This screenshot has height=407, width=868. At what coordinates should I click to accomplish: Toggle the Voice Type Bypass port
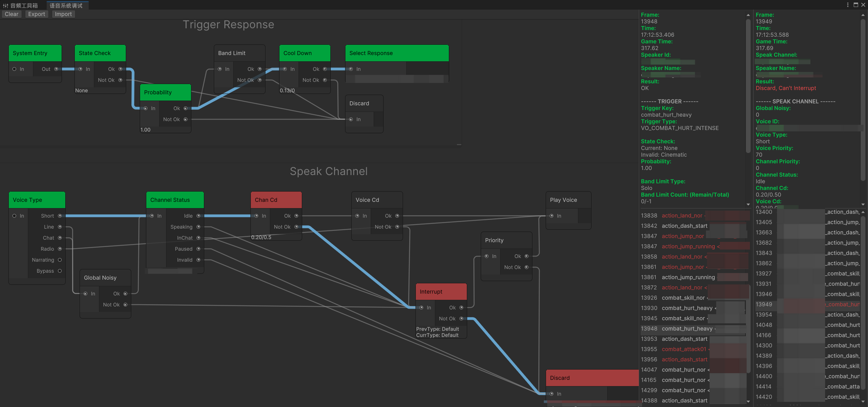click(x=60, y=271)
